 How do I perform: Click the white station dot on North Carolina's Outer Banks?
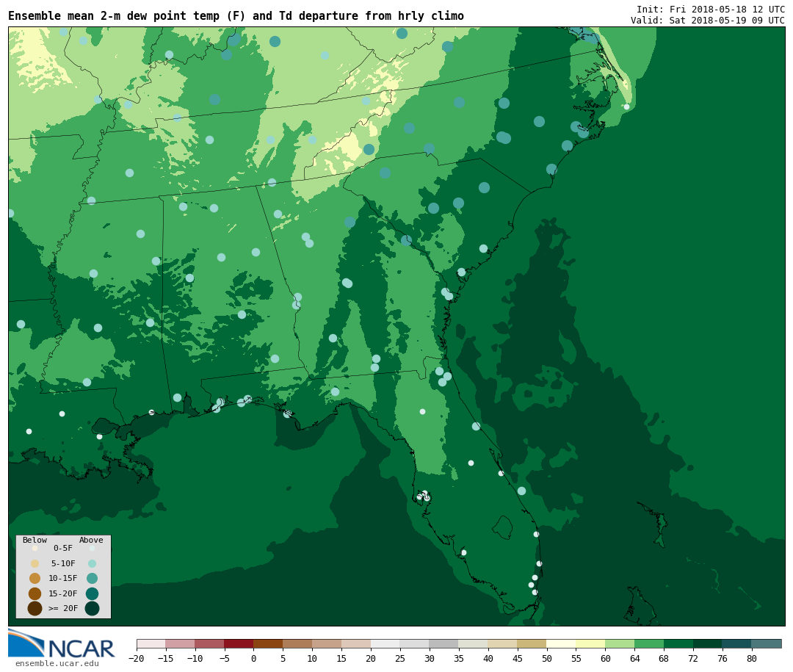click(x=626, y=106)
